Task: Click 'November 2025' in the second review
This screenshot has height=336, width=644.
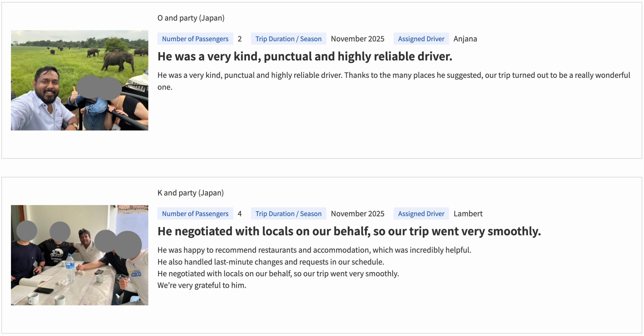Action: [x=357, y=214]
